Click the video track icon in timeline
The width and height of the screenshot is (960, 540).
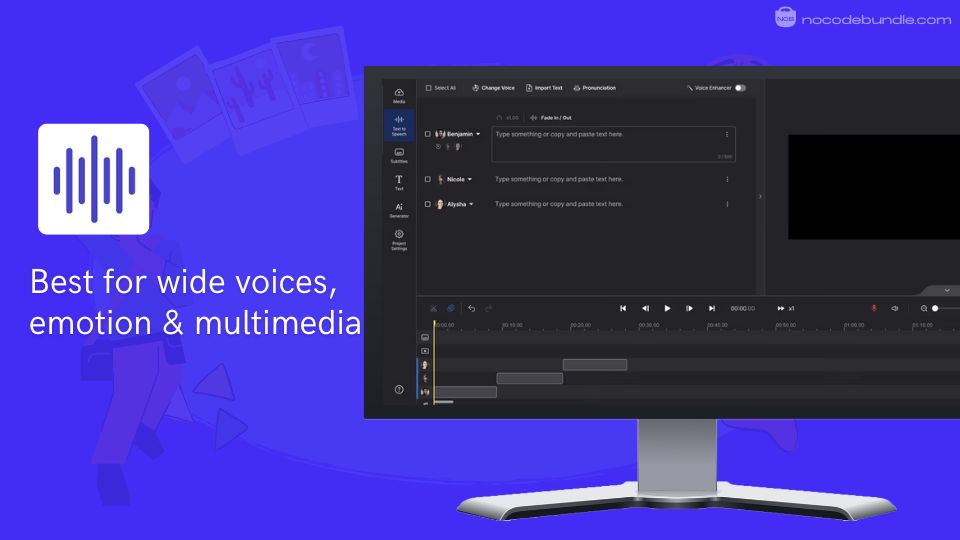(x=426, y=351)
